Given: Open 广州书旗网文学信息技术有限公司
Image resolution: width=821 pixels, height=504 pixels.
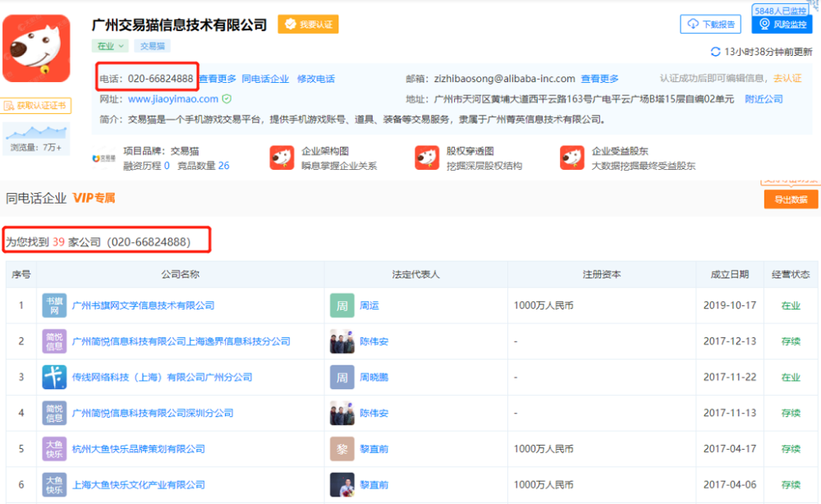Looking at the screenshot, I should click(143, 305).
